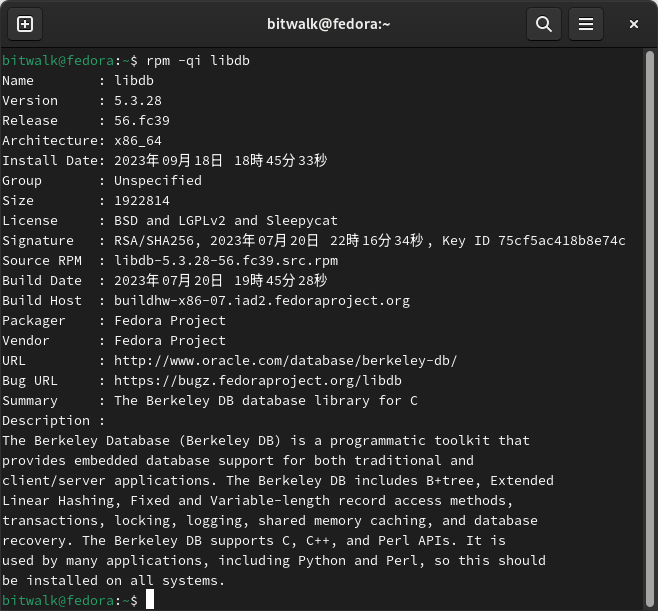Click the command text rpm -qi libdb
The height and width of the screenshot is (611, 658).
(x=198, y=61)
